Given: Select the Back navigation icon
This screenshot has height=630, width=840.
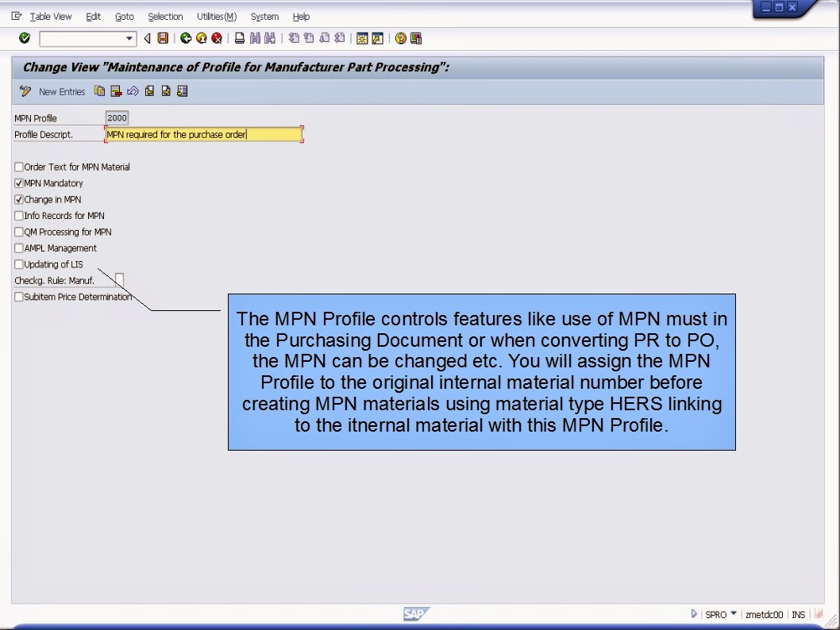Looking at the screenshot, I should tap(184, 38).
